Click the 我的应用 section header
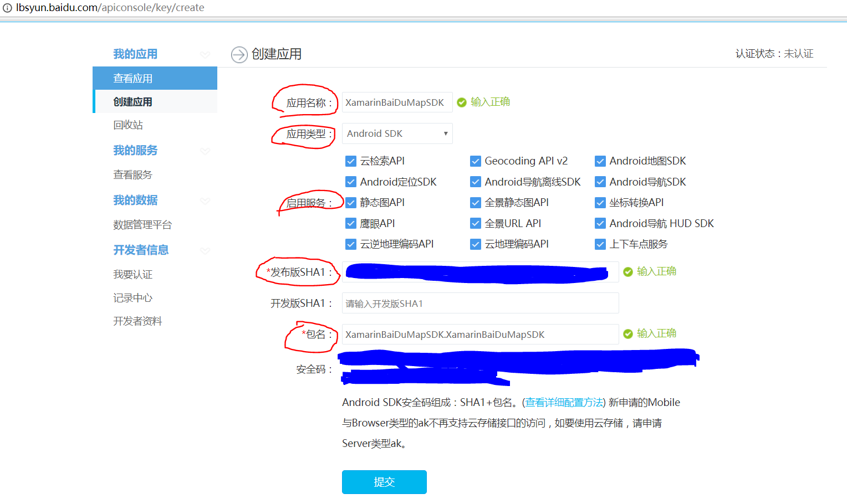The image size is (847, 504). (x=135, y=54)
